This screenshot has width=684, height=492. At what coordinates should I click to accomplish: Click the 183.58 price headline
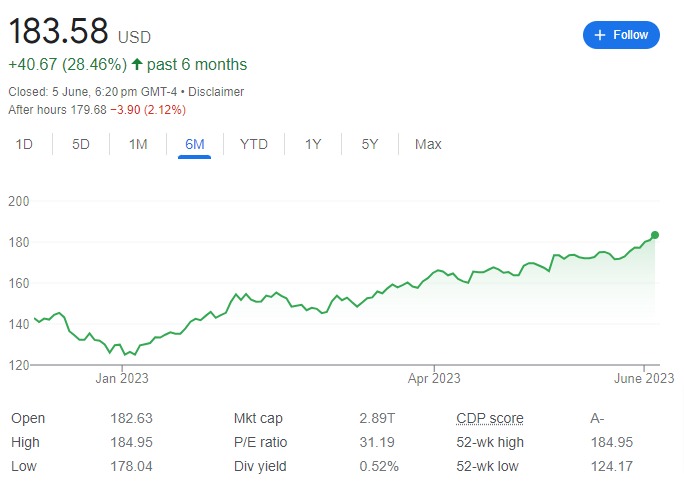pos(58,31)
